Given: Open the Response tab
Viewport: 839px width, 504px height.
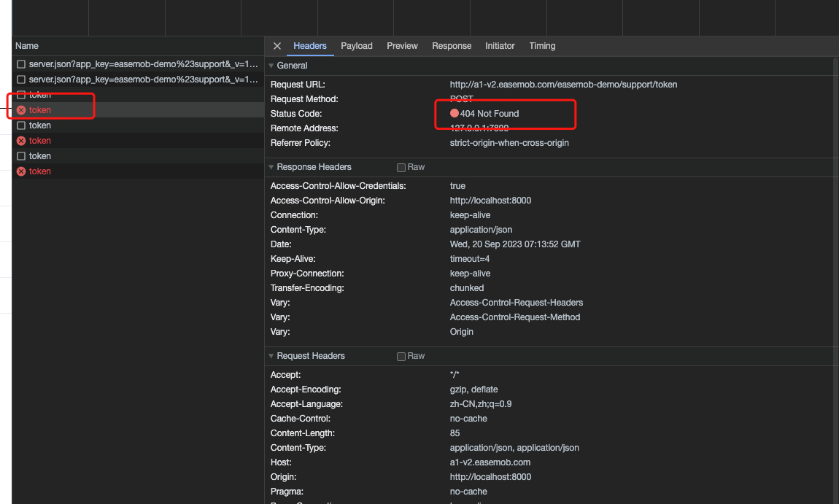Looking at the screenshot, I should (x=452, y=46).
